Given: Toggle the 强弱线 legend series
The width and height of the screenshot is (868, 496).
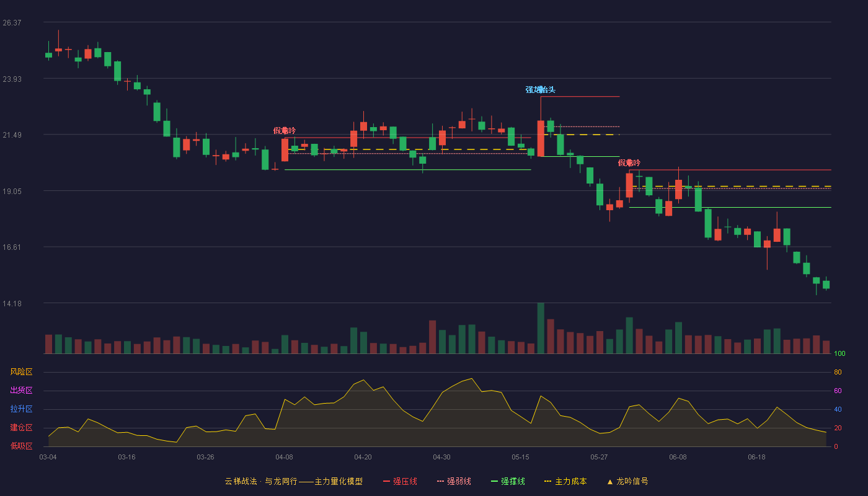Looking at the screenshot, I should click(x=454, y=481).
